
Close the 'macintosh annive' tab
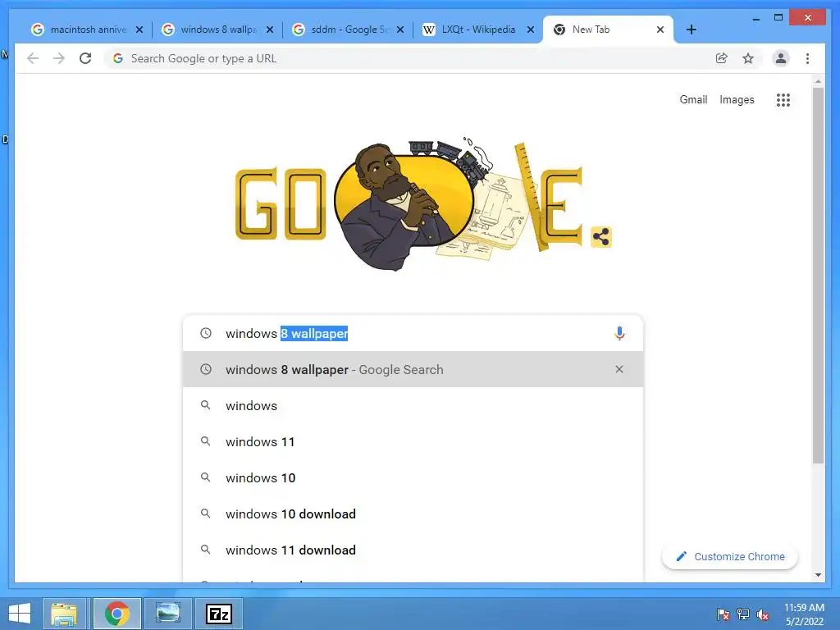(139, 30)
